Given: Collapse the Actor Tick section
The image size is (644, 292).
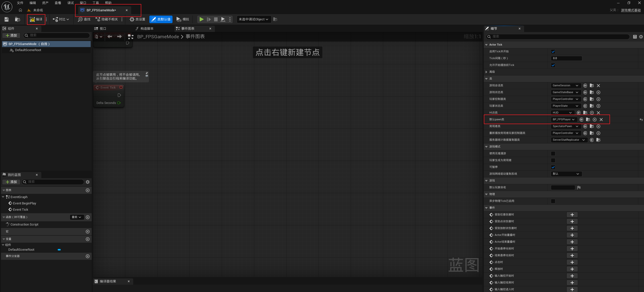Looking at the screenshot, I should [486, 45].
